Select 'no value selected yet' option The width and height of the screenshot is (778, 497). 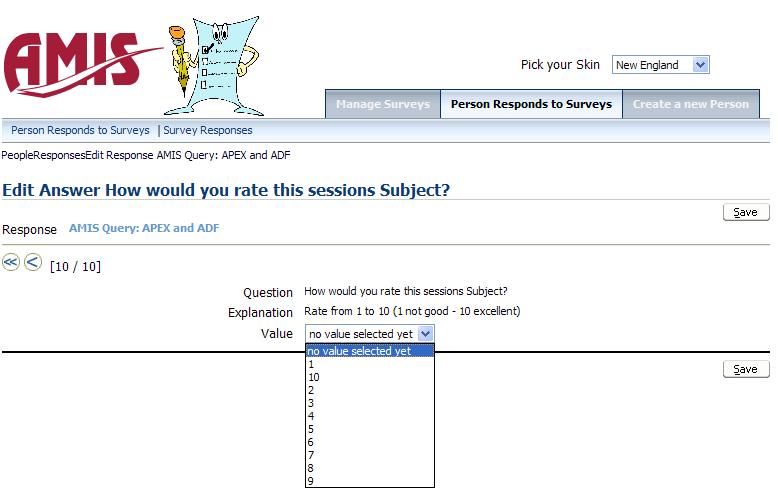(369, 351)
